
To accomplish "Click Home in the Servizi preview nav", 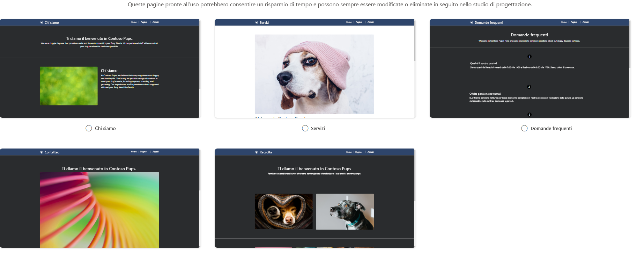I will [349, 22].
